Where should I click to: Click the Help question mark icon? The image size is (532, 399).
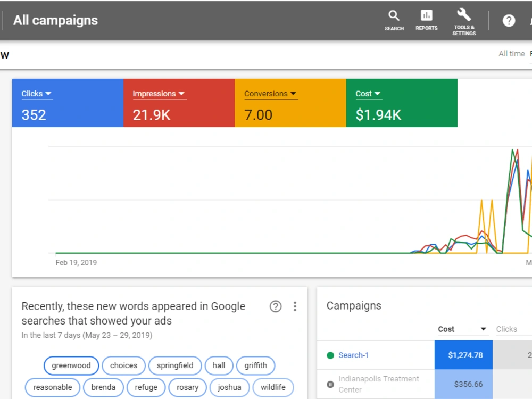tap(509, 21)
